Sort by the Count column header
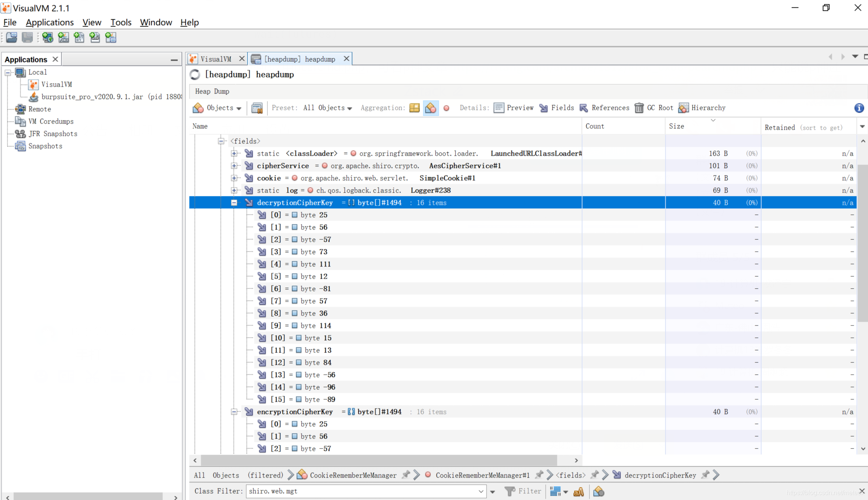The image size is (868, 500). (x=623, y=126)
